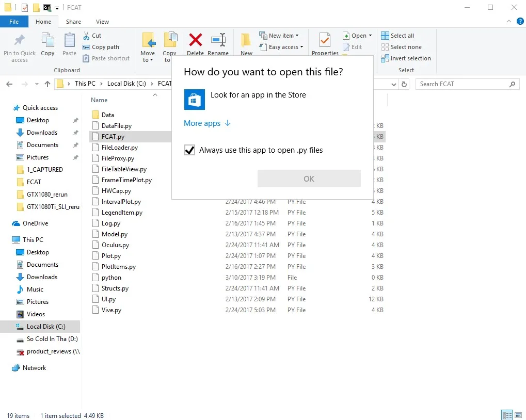
Task: Click the Invert selection icon
Action: point(385,58)
